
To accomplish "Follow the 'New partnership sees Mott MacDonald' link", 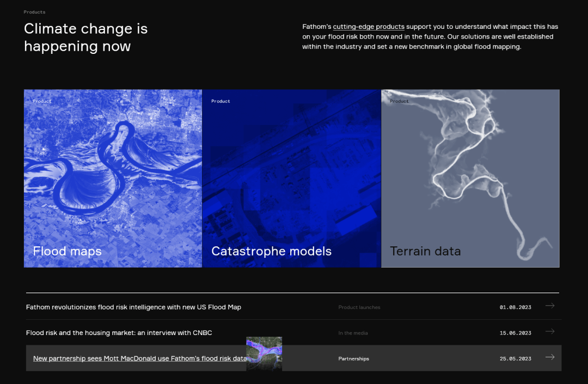I will click(x=139, y=358).
